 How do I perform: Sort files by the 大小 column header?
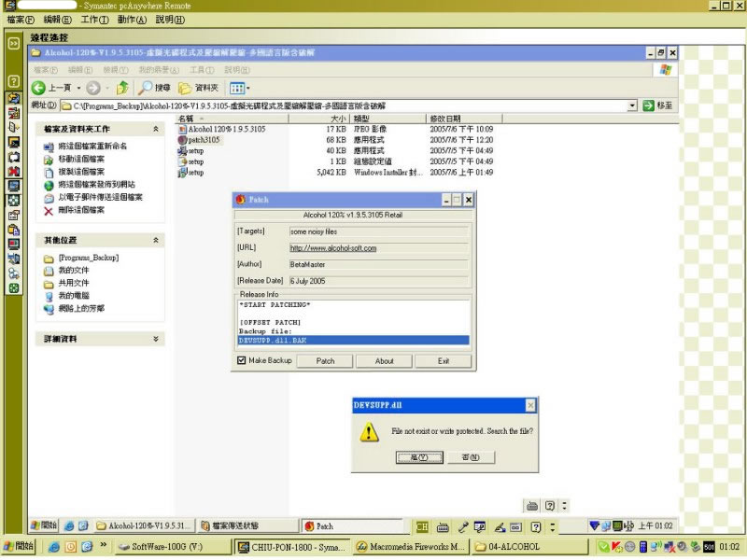click(319, 119)
